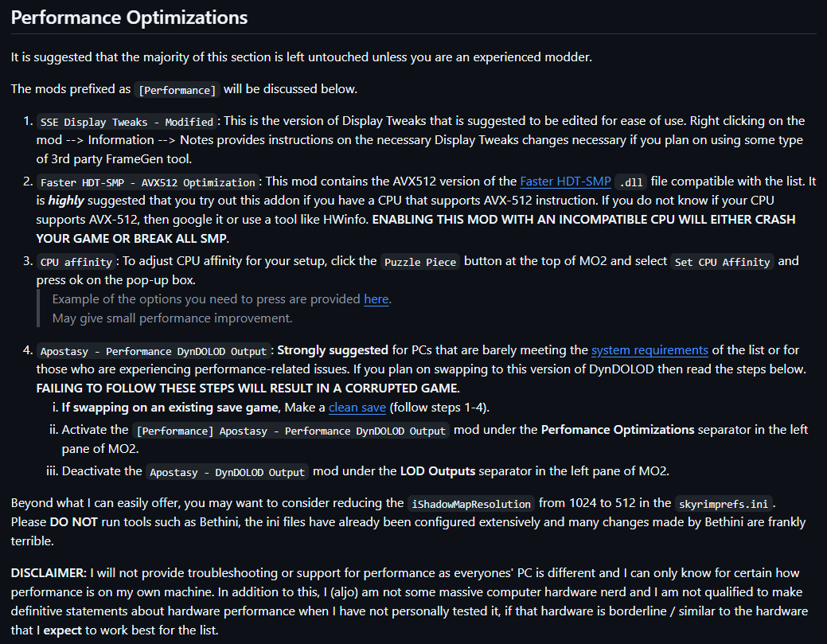
Task: Click the 'here' example options link
Action: (x=376, y=299)
